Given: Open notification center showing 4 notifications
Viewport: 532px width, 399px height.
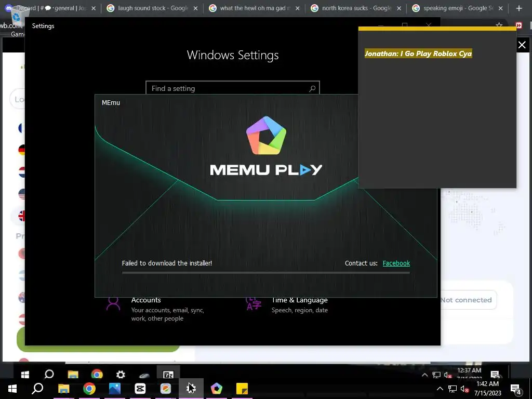Looking at the screenshot, I should (516, 389).
